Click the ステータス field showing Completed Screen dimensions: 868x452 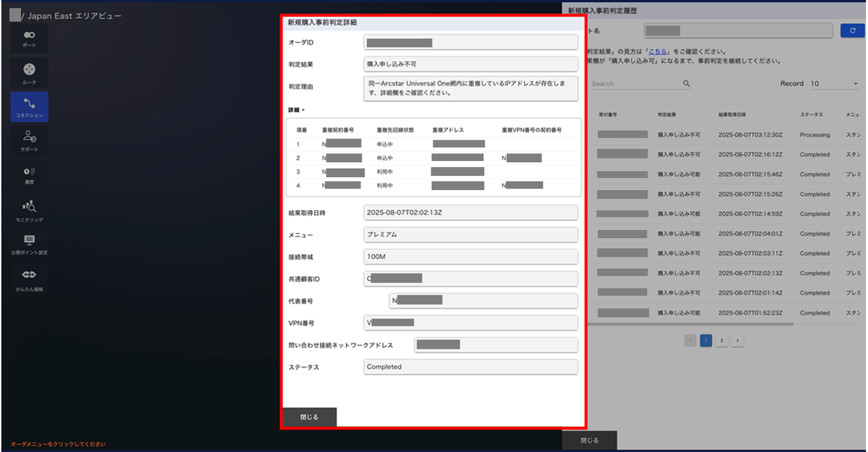coord(471,366)
